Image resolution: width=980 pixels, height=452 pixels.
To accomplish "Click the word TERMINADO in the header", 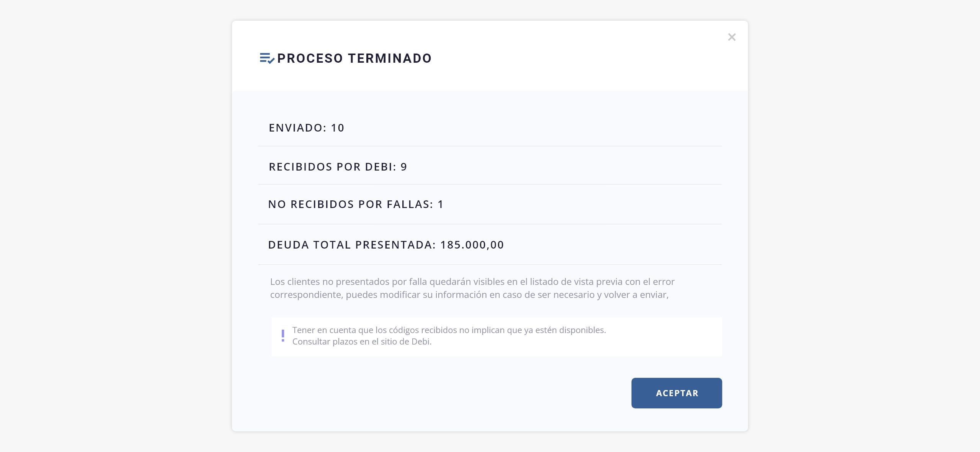I will pyautogui.click(x=390, y=58).
